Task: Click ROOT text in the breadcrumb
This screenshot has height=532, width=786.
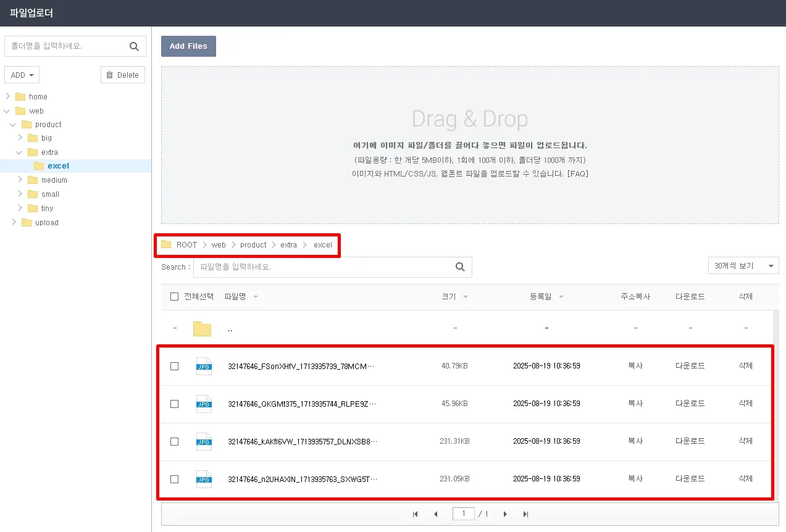Action: pos(186,245)
